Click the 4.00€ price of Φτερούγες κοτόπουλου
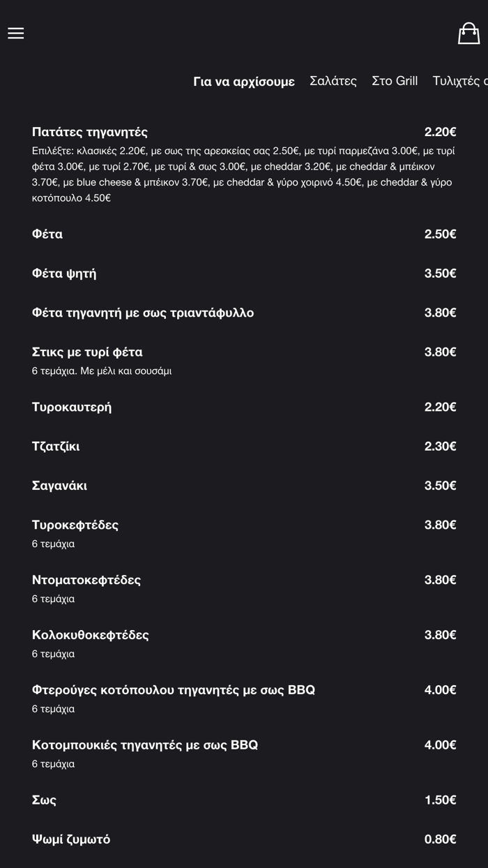Screen dimensions: 488x868 pyautogui.click(x=440, y=690)
